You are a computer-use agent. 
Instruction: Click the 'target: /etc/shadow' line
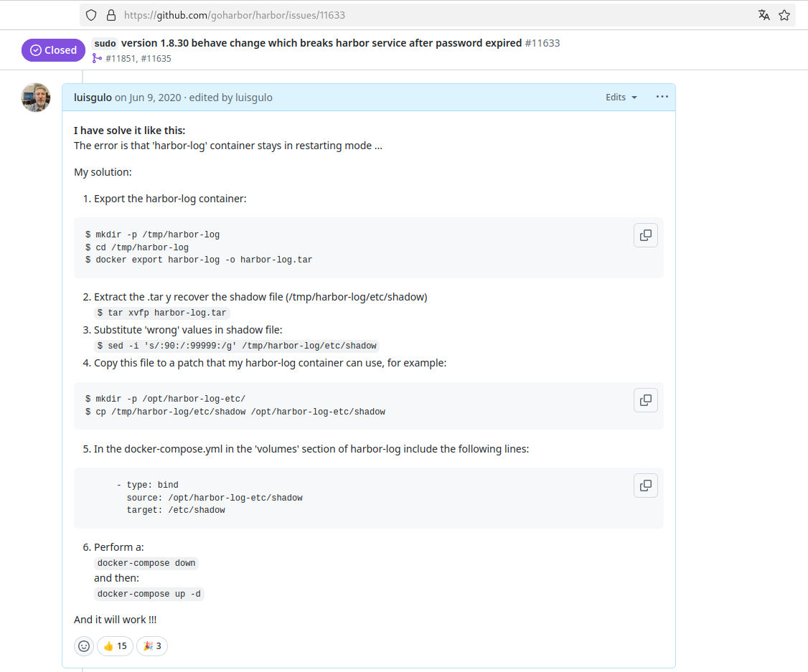click(176, 510)
